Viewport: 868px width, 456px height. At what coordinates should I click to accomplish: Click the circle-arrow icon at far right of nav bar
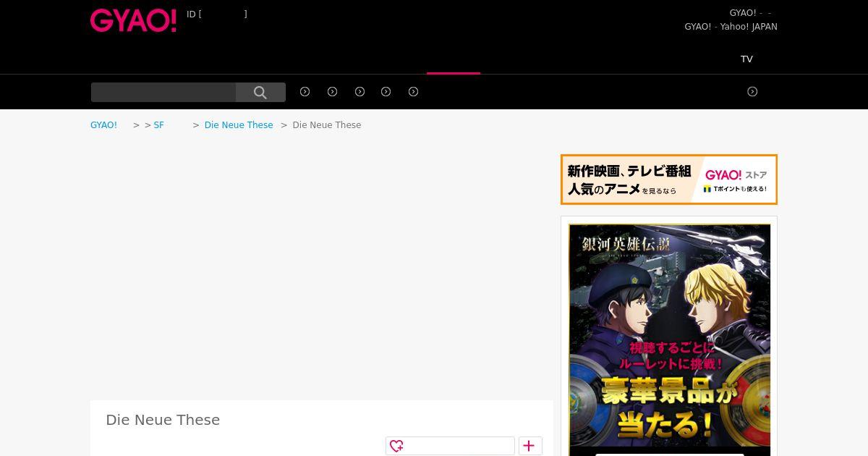(752, 92)
